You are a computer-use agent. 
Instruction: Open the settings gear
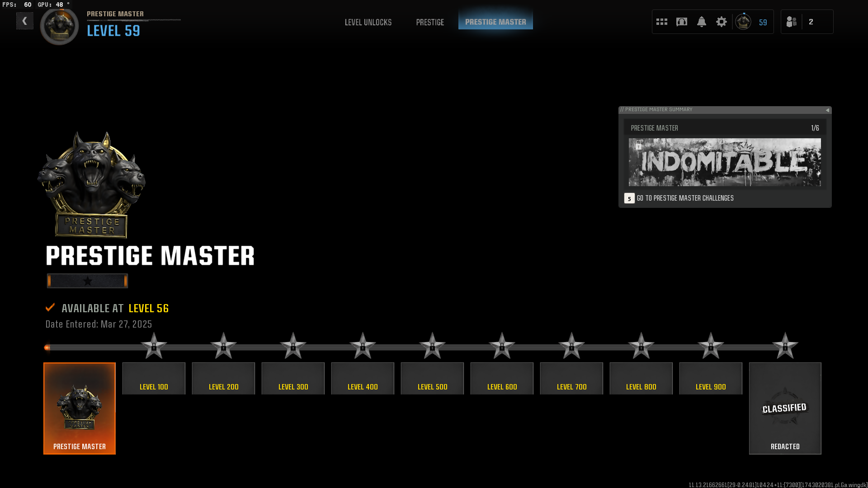pyautogui.click(x=721, y=22)
